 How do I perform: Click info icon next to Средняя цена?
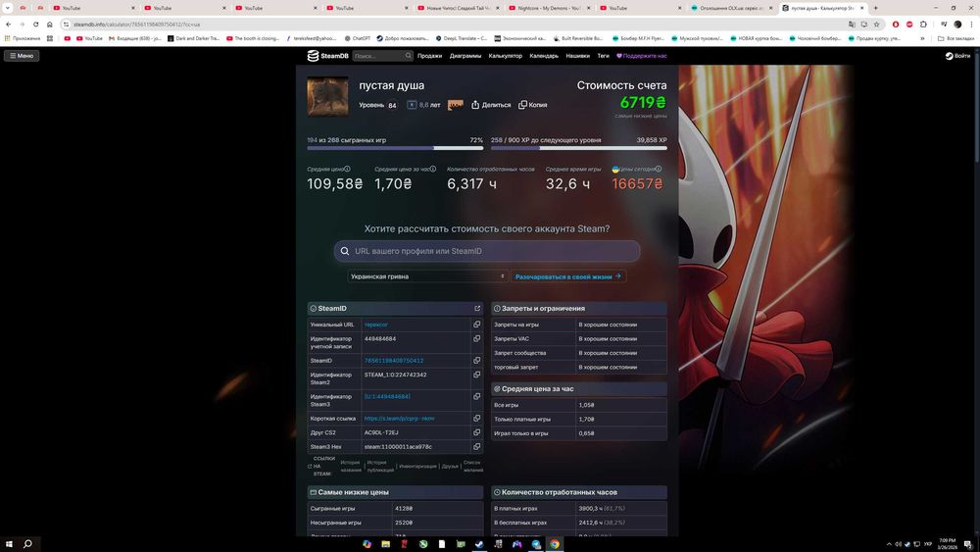347,169
